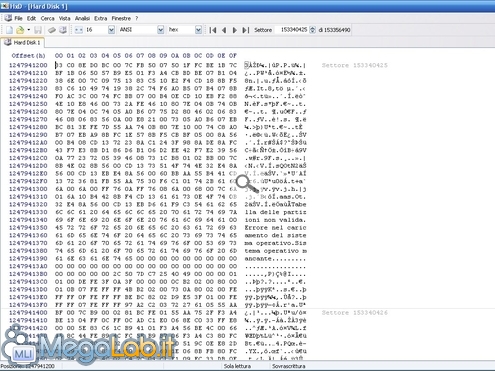Click offset row 12479413B0
The image size is (495, 371).
click(28, 274)
